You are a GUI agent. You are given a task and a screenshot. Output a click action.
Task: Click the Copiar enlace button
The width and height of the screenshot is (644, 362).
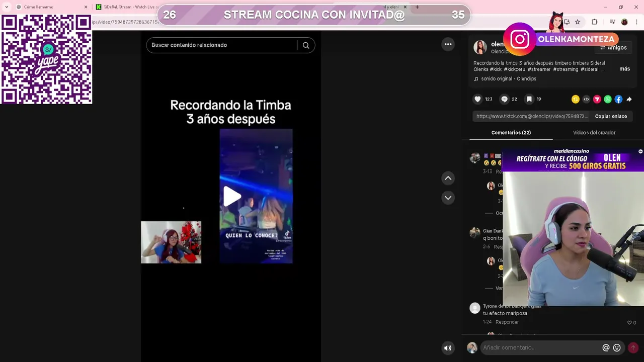[611, 116]
